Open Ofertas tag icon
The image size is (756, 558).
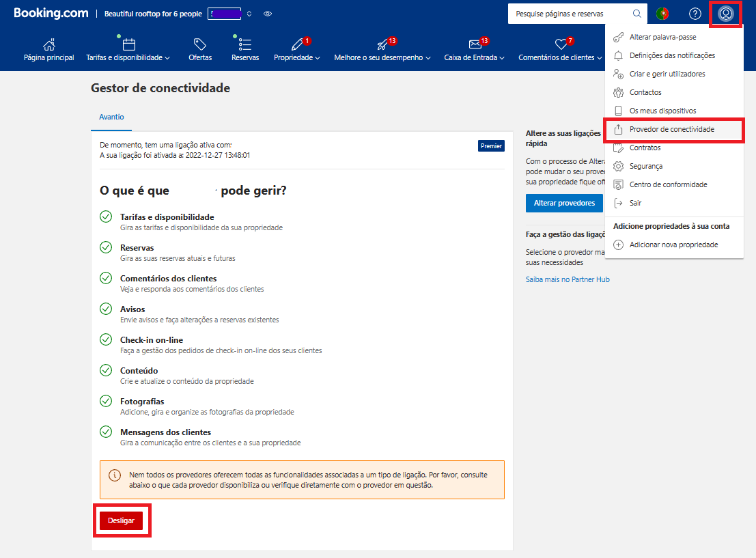(x=200, y=44)
